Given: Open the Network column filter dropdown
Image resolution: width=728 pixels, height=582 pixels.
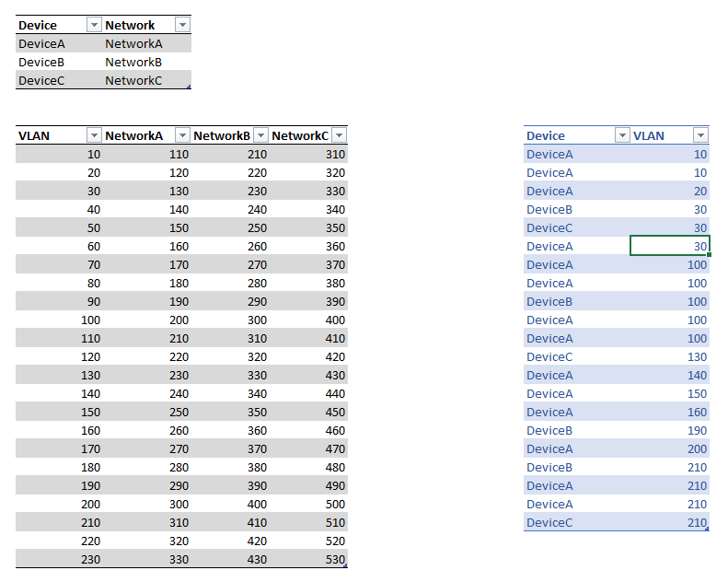Looking at the screenshot, I should click(x=182, y=25).
